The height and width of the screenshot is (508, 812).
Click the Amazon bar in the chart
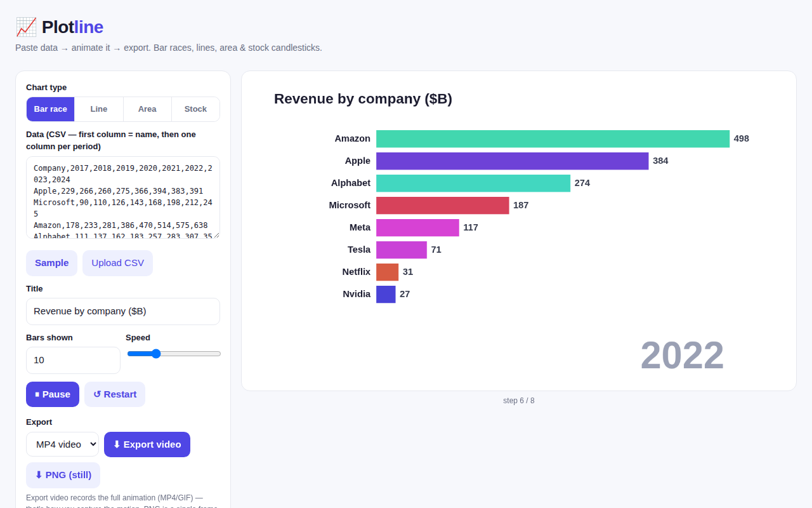coord(553,138)
